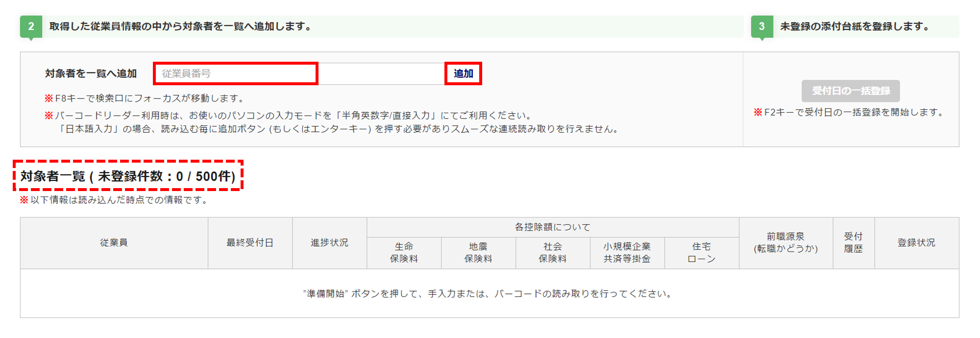Click the 地震保険料 column header
The height and width of the screenshot is (338, 980).
click(478, 253)
